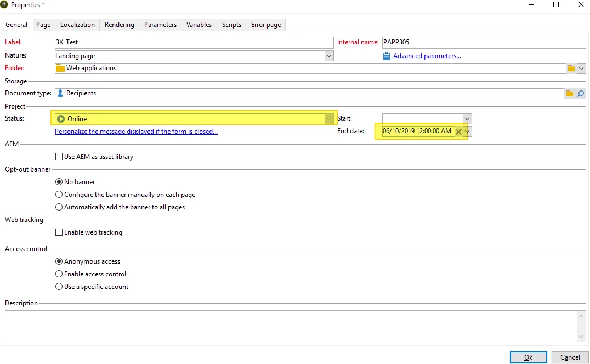Open Advanced parameters link
This screenshot has width=590, height=364.
[x=427, y=56]
